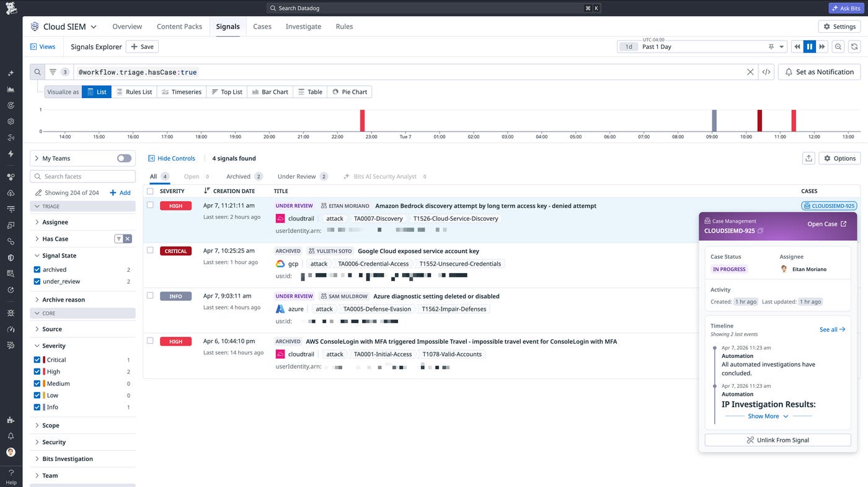The height and width of the screenshot is (487, 868).
Task: Open the Settings button
Action: [x=839, y=27]
